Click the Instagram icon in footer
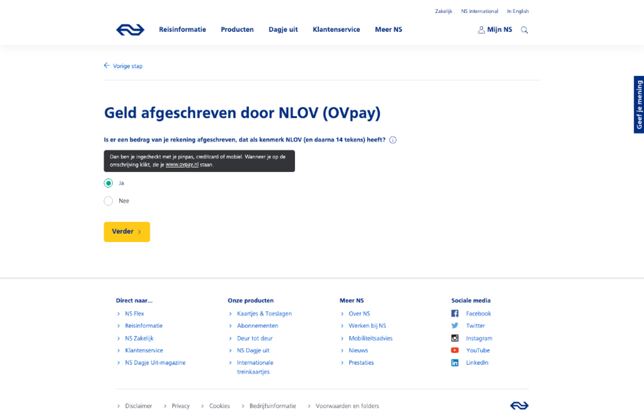The height and width of the screenshot is (419, 644). (x=455, y=338)
